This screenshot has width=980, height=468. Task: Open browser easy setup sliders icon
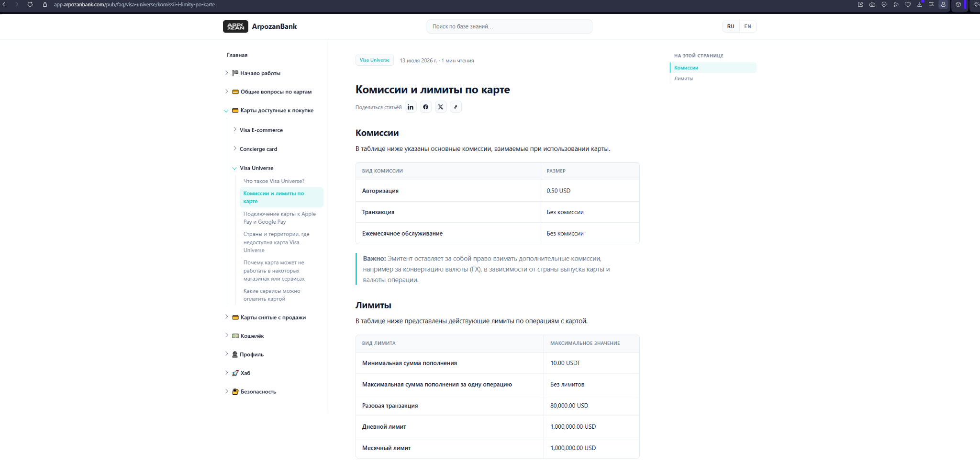931,4
